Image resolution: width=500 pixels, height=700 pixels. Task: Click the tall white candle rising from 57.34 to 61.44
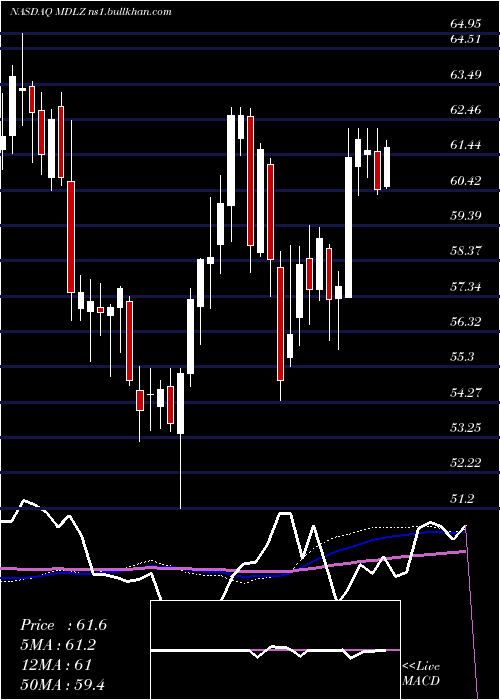click(x=348, y=227)
